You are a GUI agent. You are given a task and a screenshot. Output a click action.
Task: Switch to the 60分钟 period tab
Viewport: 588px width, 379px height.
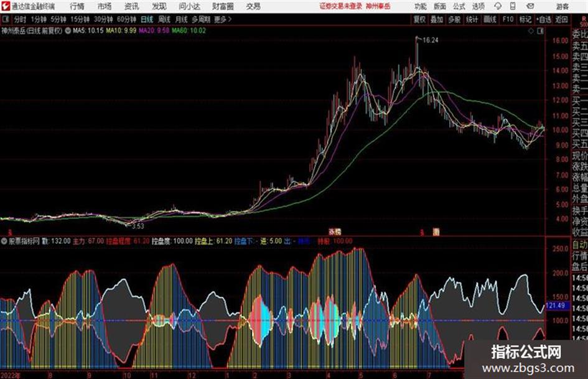(126, 19)
